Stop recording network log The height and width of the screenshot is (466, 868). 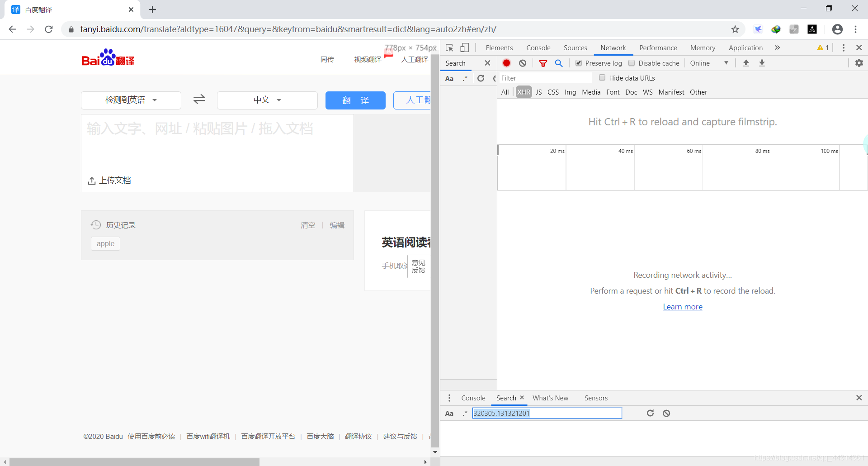pos(506,63)
